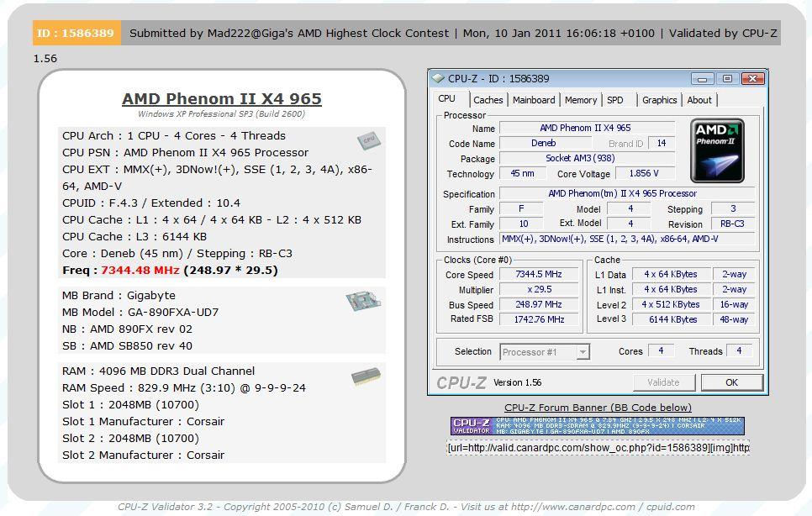Screen dimensions: 812x516
Task: Switch to the Caches tab
Action: pos(488,100)
